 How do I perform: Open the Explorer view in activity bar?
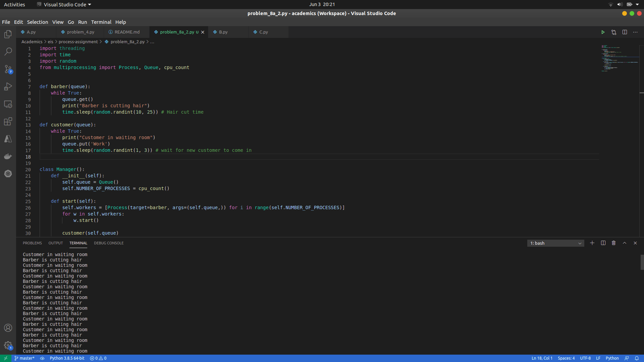8,34
